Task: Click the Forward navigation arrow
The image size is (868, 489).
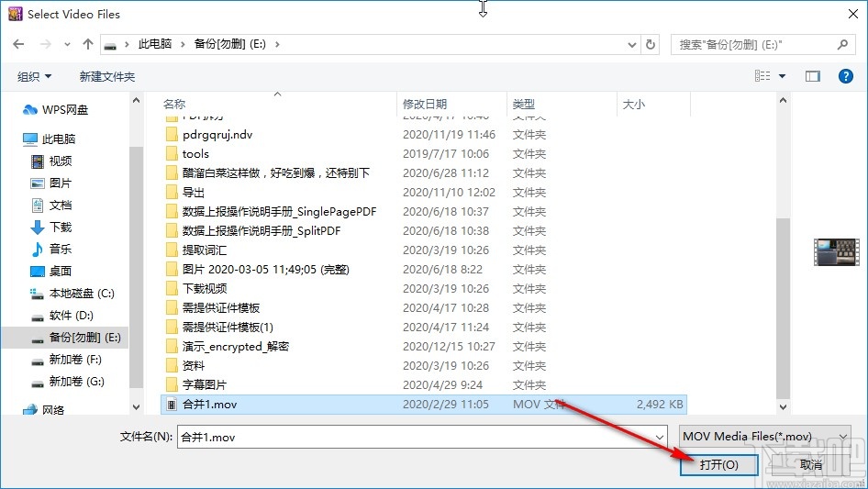Action: pos(45,44)
